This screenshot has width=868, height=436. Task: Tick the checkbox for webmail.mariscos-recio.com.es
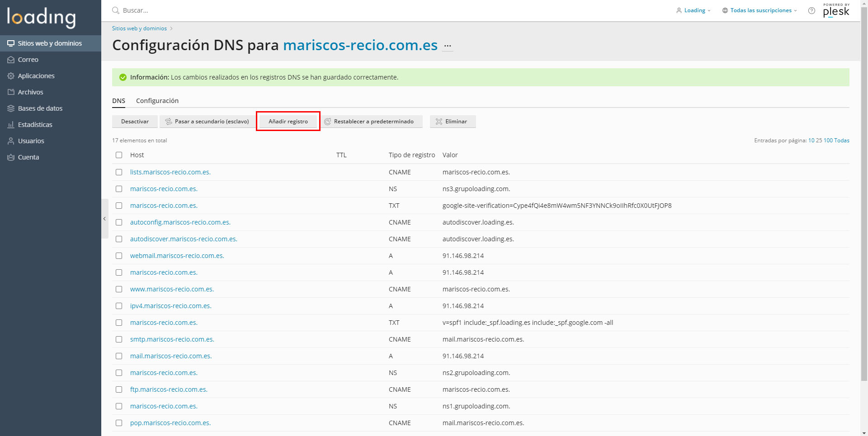(119, 256)
